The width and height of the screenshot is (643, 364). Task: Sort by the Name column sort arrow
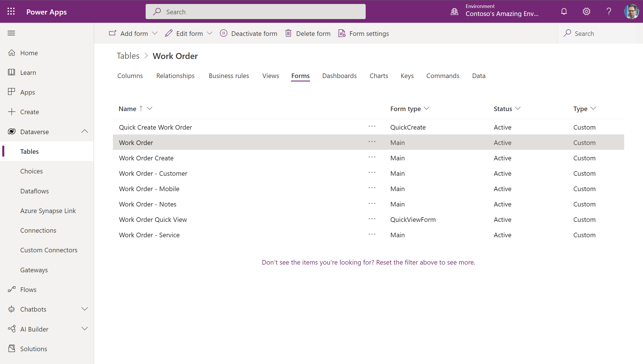(x=141, y=109)
